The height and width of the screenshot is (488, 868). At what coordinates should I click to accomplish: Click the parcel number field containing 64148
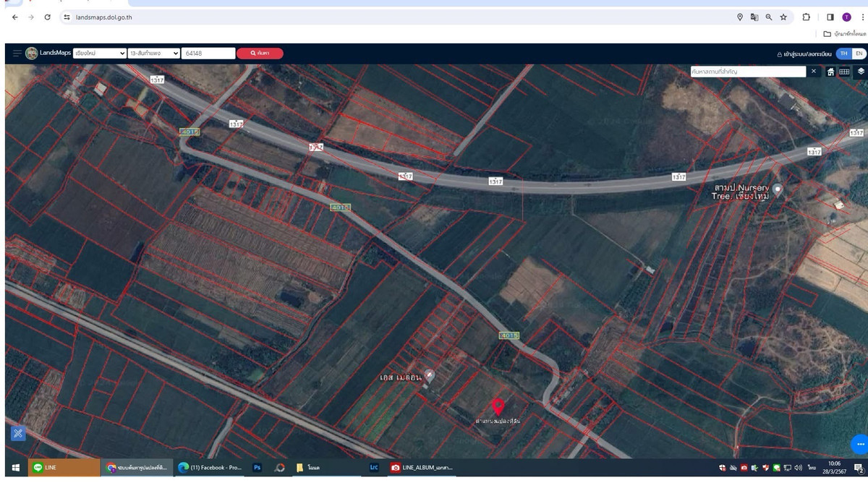point(208,53)
